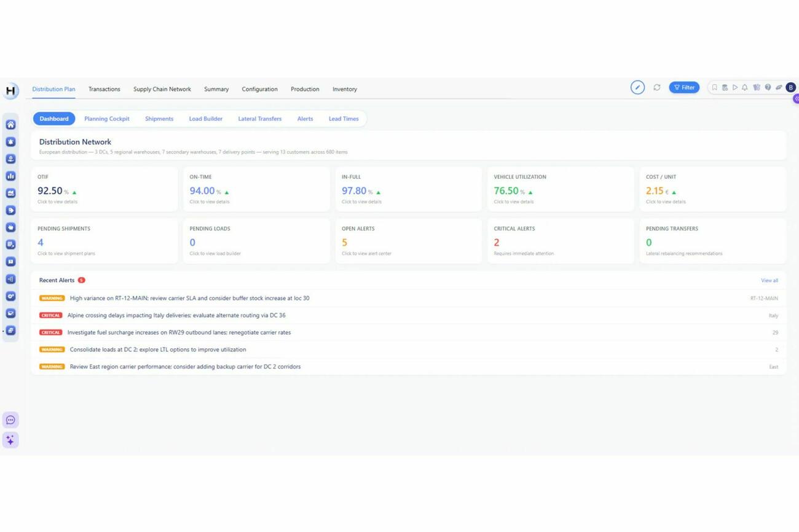Collapse the panel using the purple double-chevron
The image size is (799, 532).
point(797,98)
